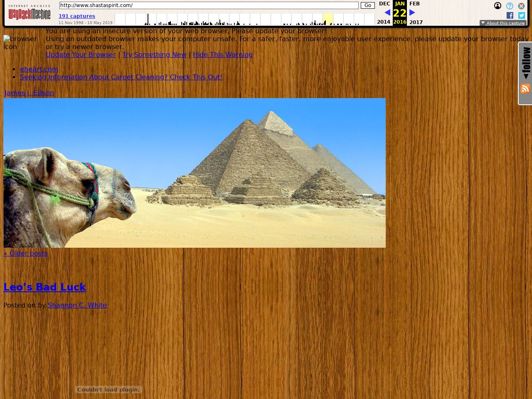Click the Wayback URL input field
This screenshot has width=532, height=399.
tap(209, 5)
